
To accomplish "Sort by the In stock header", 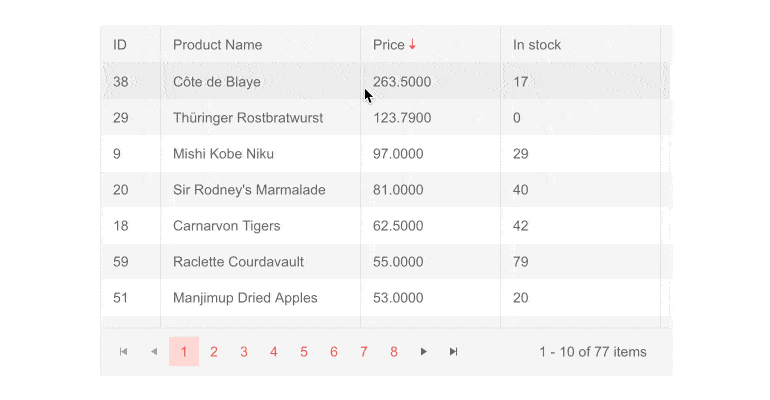I will (x=537, y=45).
